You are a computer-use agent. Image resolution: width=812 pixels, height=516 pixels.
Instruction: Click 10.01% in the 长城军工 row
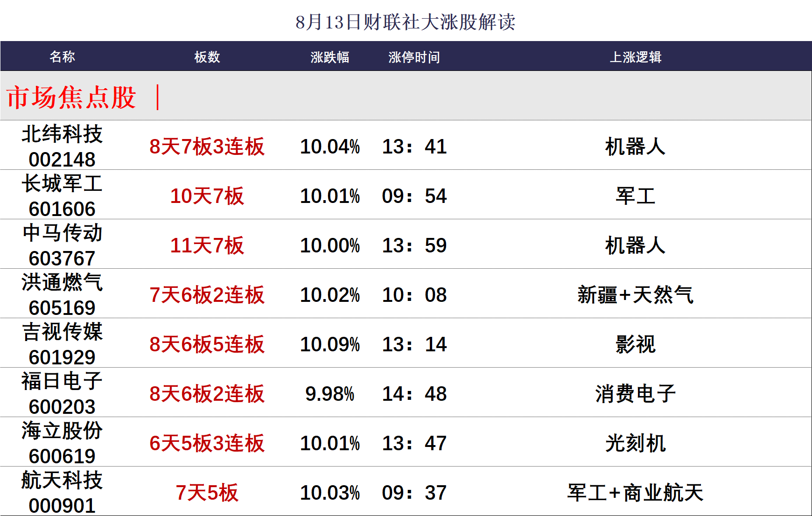point(330,196)
